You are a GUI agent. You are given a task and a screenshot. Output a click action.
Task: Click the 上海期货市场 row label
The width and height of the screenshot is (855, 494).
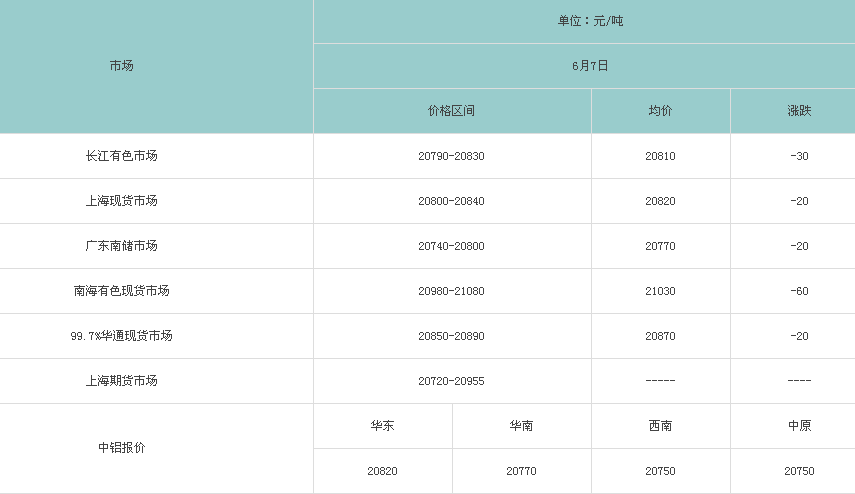121,381
